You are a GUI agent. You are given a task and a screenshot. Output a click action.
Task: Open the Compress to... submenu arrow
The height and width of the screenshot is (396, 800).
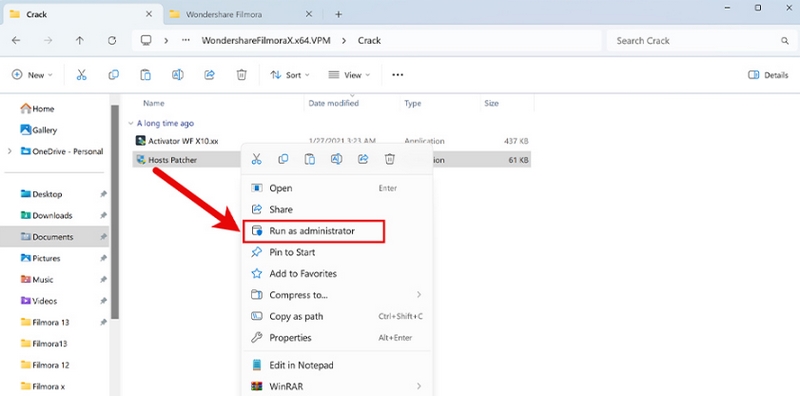(418, 294)
